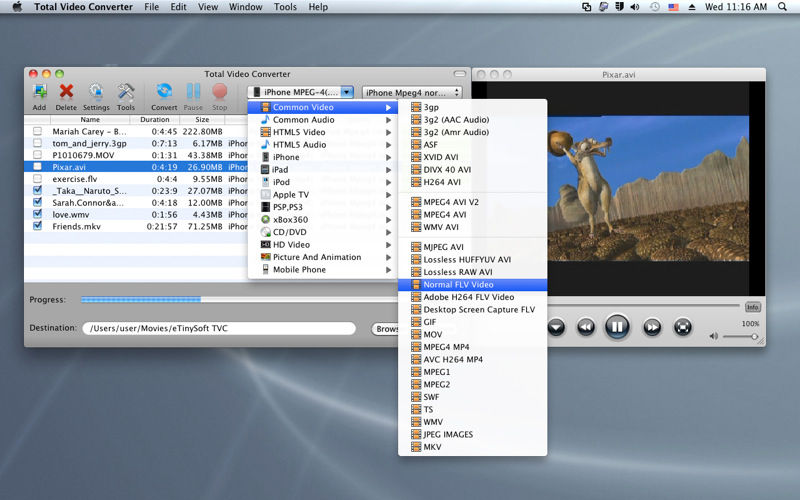Screen dimensions: 800x500
Task: Expand the Common Audio submenu
Action: tap(322, 119)
